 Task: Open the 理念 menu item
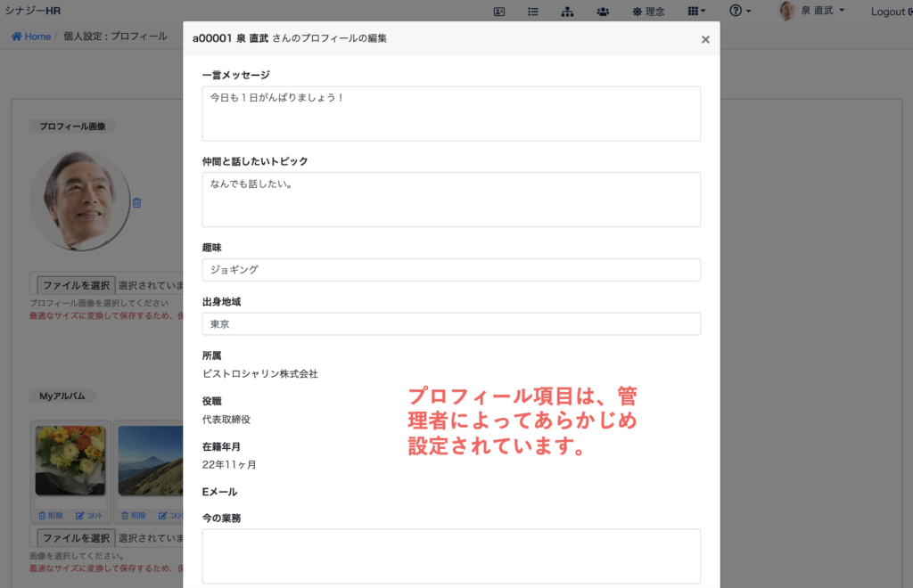648,12
